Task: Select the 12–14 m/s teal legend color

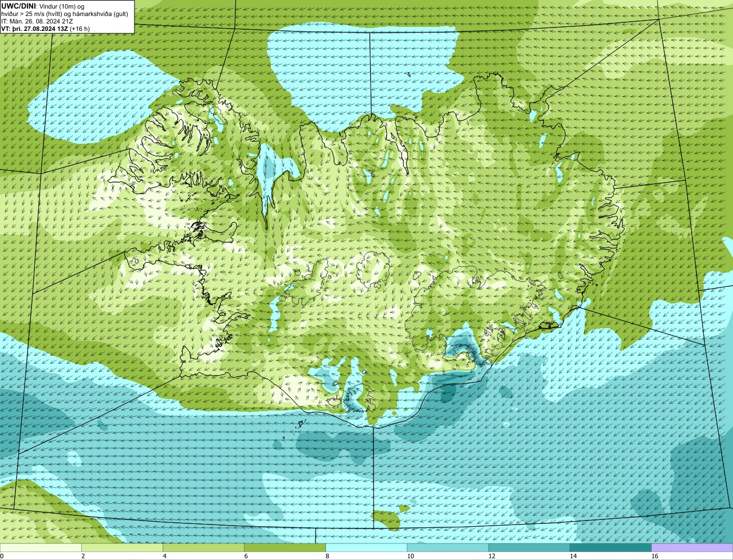Action: (529, 547)
